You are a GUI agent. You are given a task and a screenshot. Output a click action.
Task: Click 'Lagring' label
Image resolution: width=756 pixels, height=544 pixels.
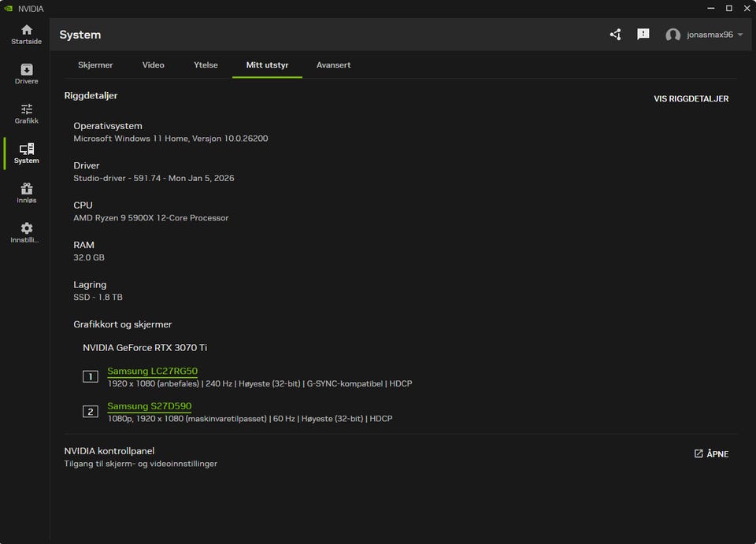(x=90, y=285)
